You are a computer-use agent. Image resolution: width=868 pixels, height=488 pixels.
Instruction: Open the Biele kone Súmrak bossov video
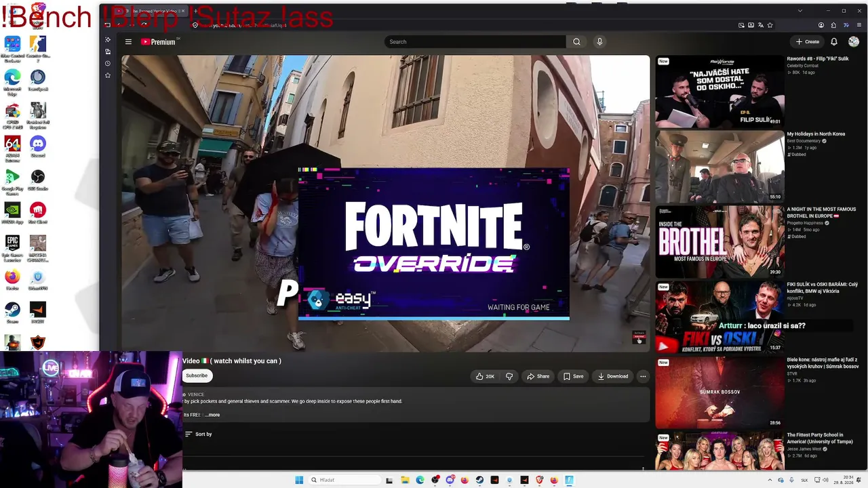[x=823, y=363]
